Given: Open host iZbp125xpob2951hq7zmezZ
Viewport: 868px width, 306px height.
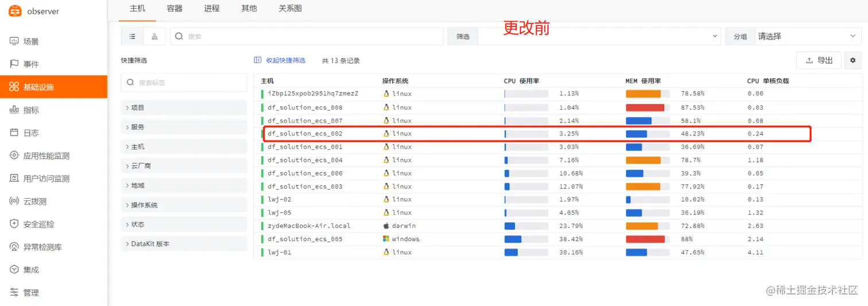Looking at the screenshot, I should [x=313, y=94].
